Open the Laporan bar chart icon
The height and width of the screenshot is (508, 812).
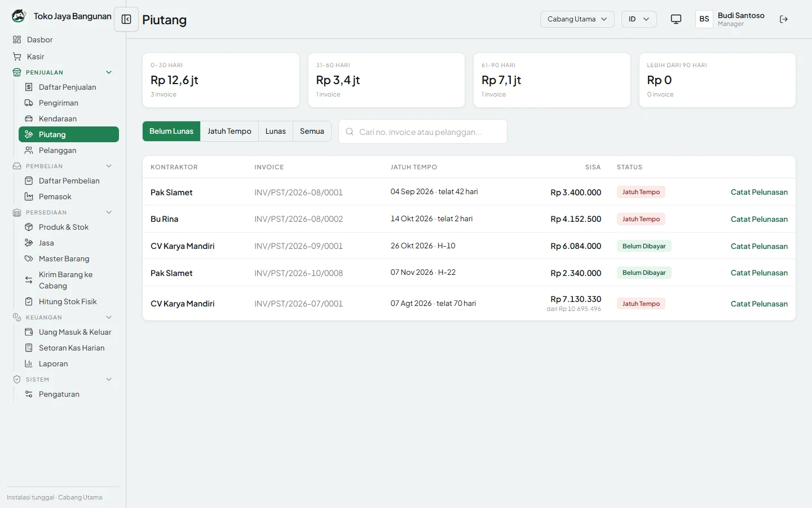(x=29, y=364)
